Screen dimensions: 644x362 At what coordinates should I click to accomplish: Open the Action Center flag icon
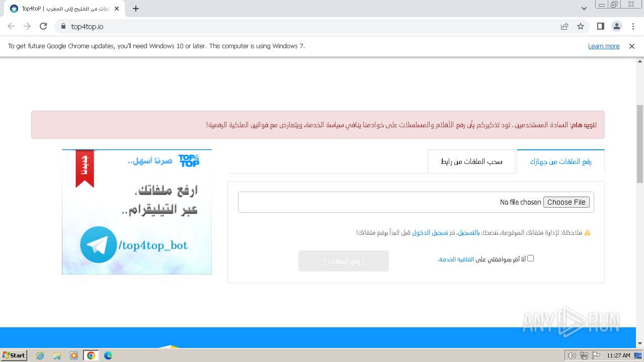[596, 355]
